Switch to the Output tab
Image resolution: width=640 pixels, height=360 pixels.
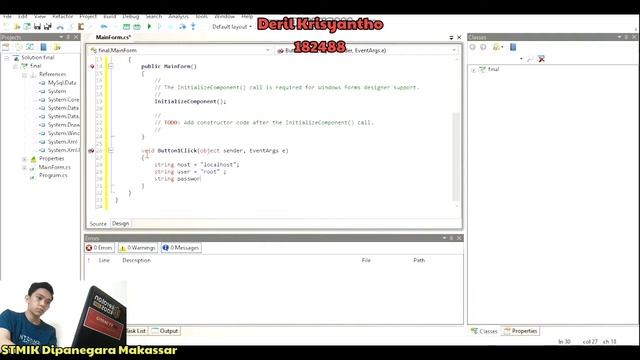(x=165, y=331)
